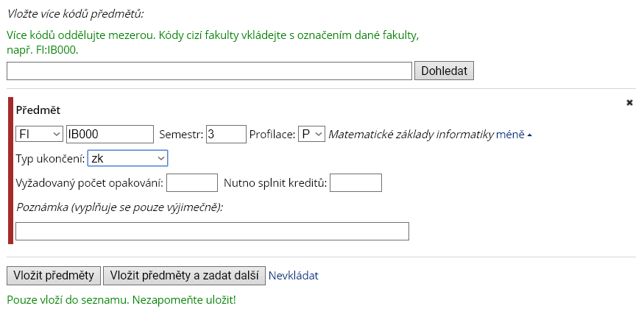Screen dimensions: 644x314
Task: Click the course code field containing IB000
Action: [x=109, y=135]
